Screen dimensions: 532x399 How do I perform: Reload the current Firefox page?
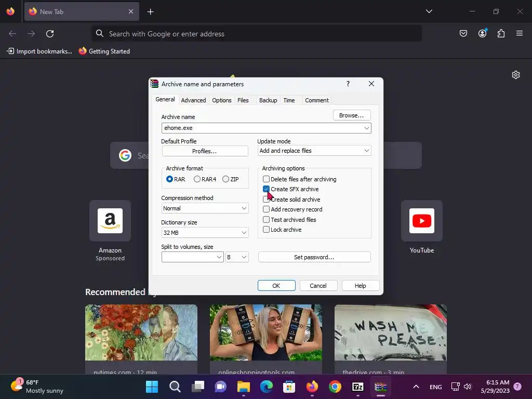click(50, 34)
